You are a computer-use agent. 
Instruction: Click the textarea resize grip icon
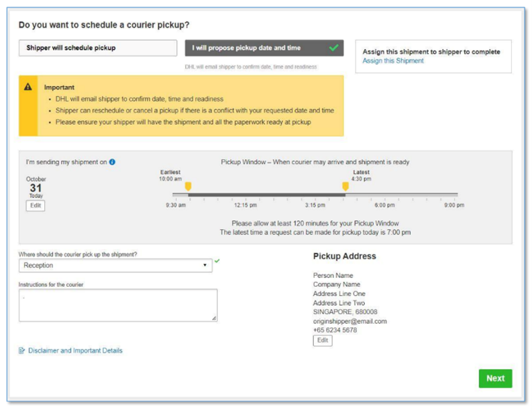point(214,318)
